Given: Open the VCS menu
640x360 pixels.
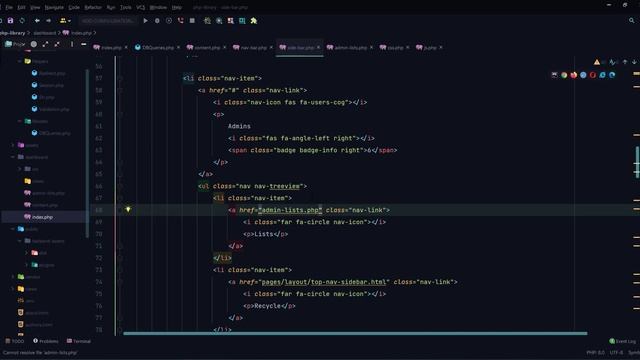Looking at the screenshot, I should pyautogui.click(x=141, y=7).
